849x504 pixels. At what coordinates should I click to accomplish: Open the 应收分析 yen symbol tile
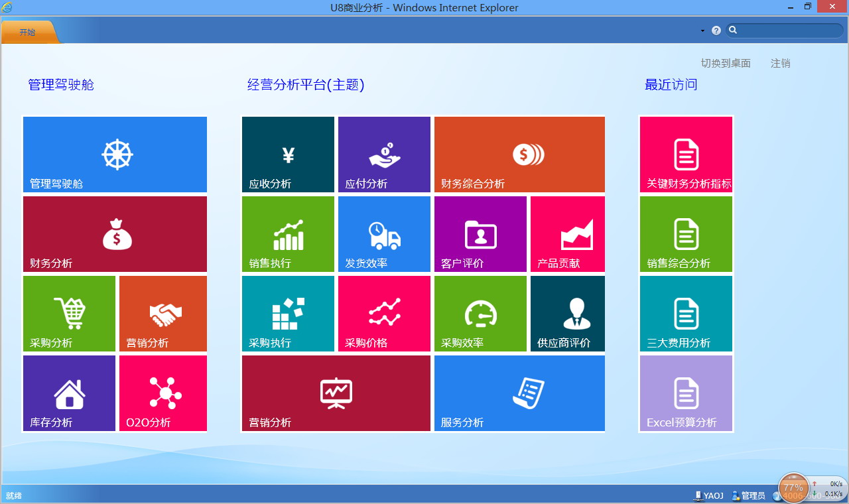point(288,155)
